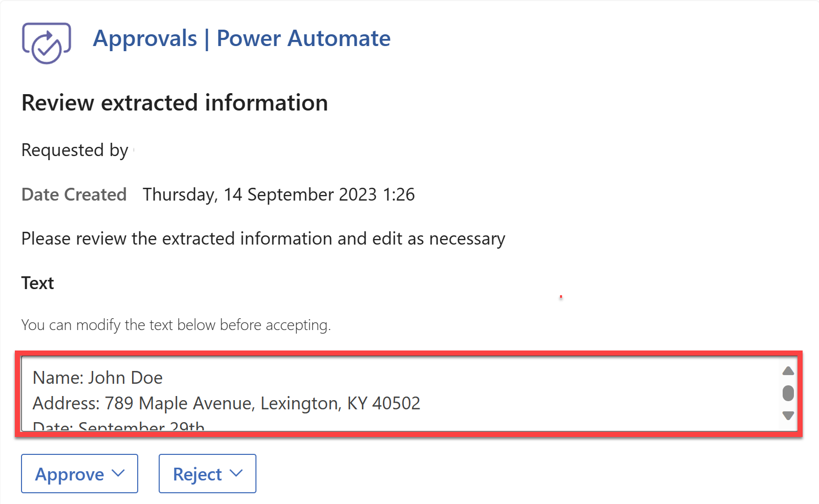Select the Review extracted information heading

pos(175,103)
